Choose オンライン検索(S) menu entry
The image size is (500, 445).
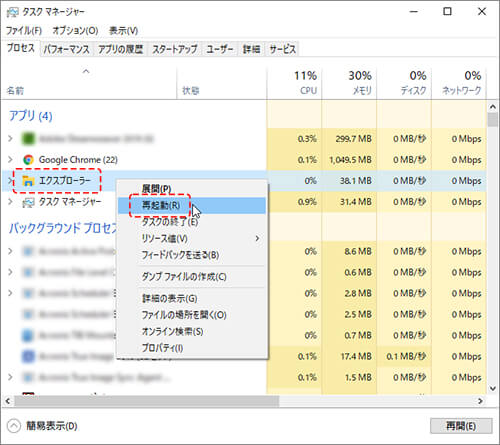tap(192, 332)
